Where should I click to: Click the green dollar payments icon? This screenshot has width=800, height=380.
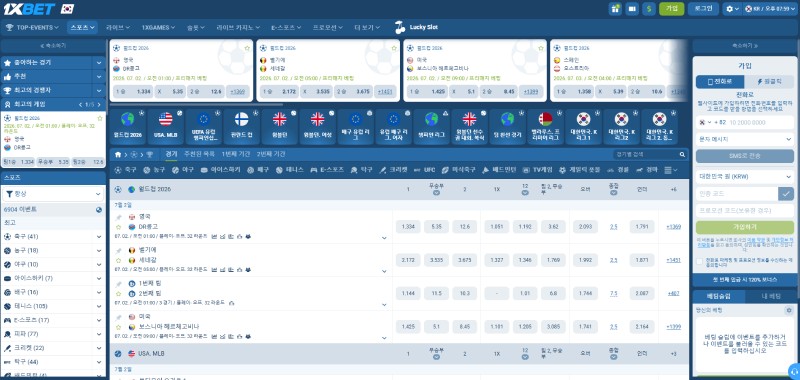(649, 9)
